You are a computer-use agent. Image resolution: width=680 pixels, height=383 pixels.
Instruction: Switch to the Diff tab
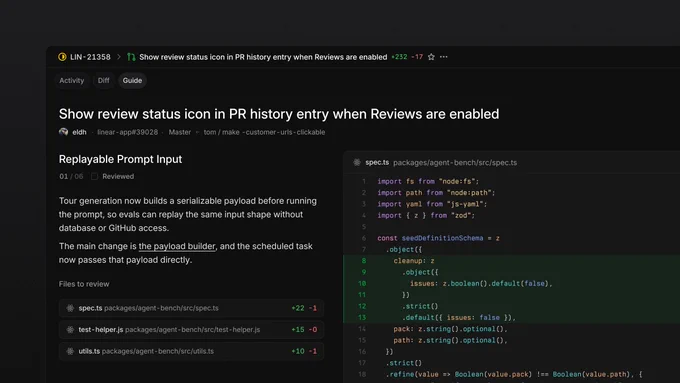pos(104,80)
